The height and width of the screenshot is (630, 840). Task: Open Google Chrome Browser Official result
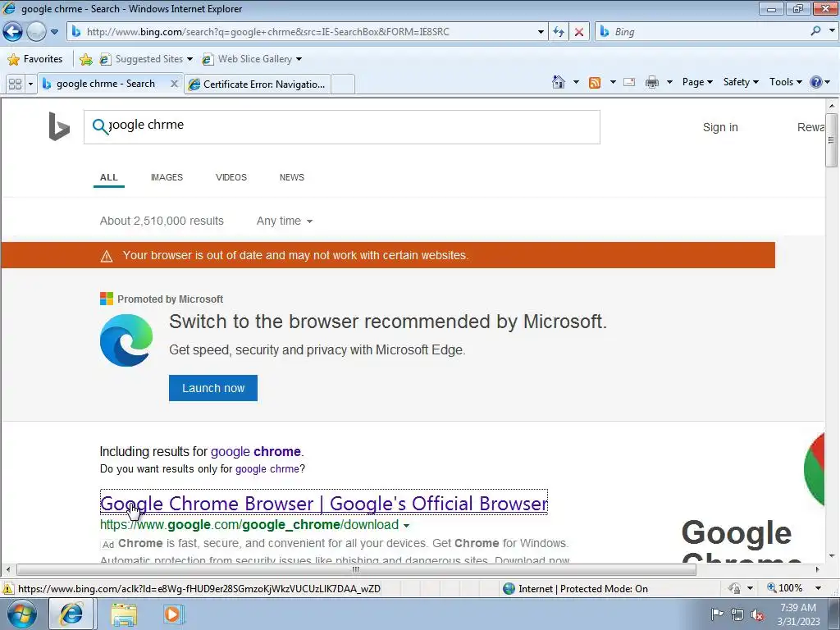(x=323, y=503)
